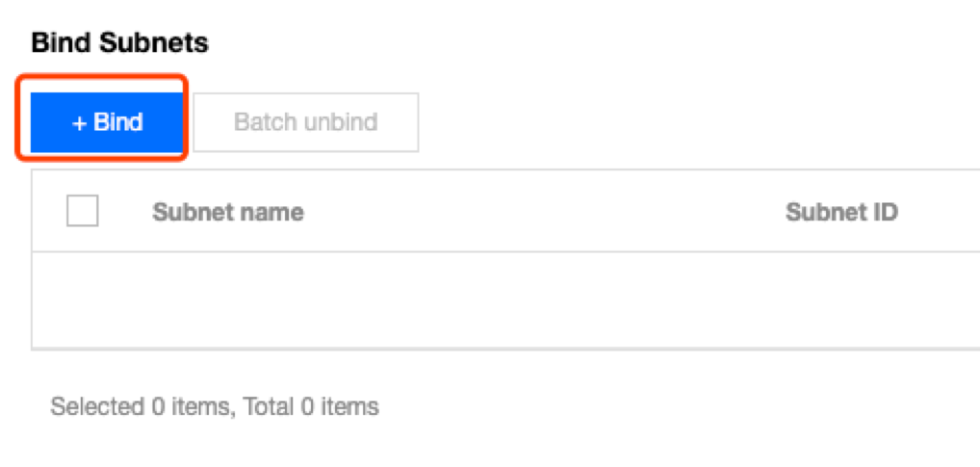Tick the select-all checkbox in table header
The height and width of the screenshot is (467, 980).
[82, 211]
